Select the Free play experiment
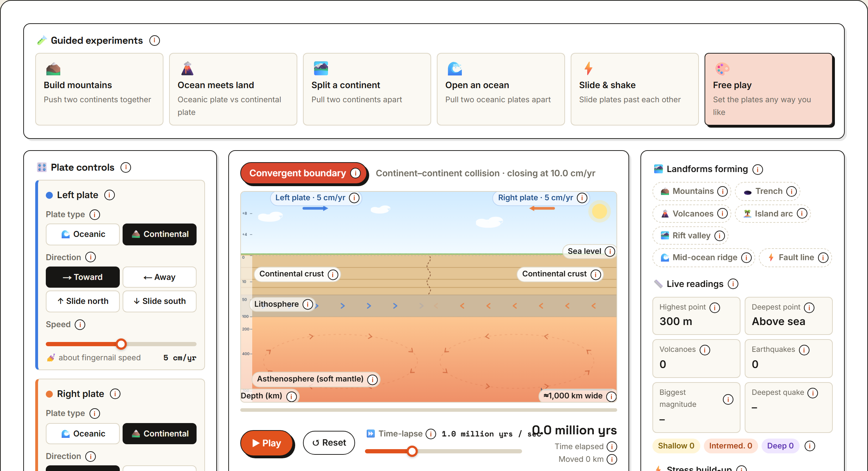The height and width of the screenshot is (471, 868). tap(769, 89)
